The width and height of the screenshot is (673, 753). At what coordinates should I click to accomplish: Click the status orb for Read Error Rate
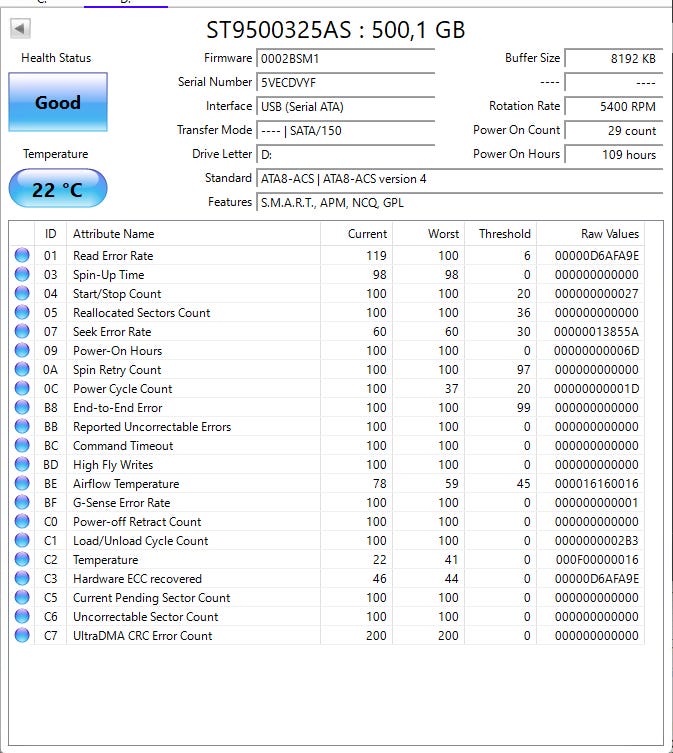[x=22, y=255]
